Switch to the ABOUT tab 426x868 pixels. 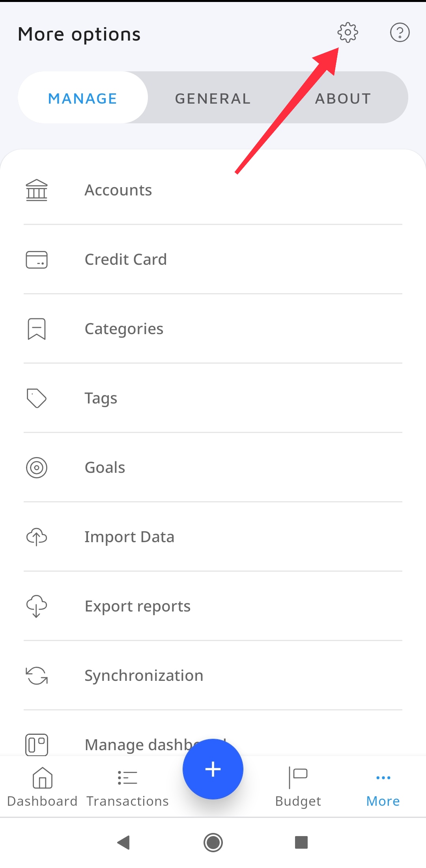coord(343,98)
